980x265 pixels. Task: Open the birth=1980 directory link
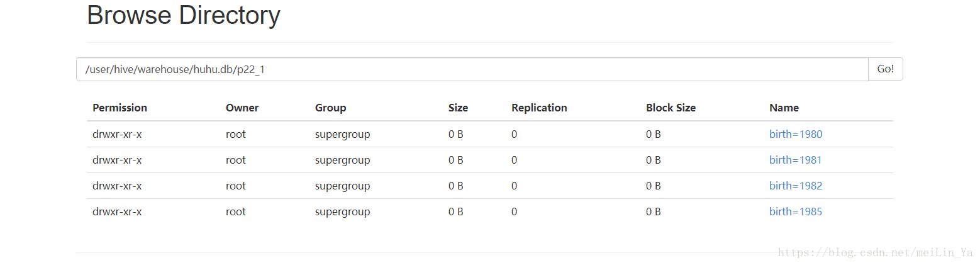pos(796,134)
